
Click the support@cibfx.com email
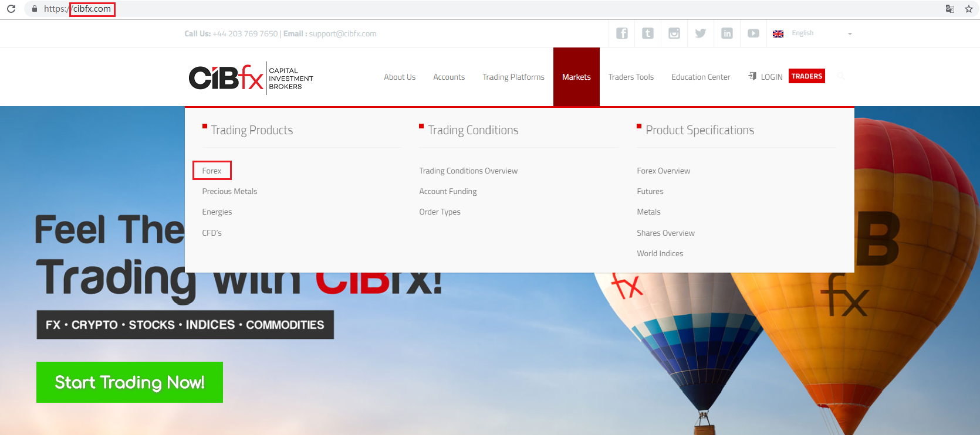pos(343,33)
